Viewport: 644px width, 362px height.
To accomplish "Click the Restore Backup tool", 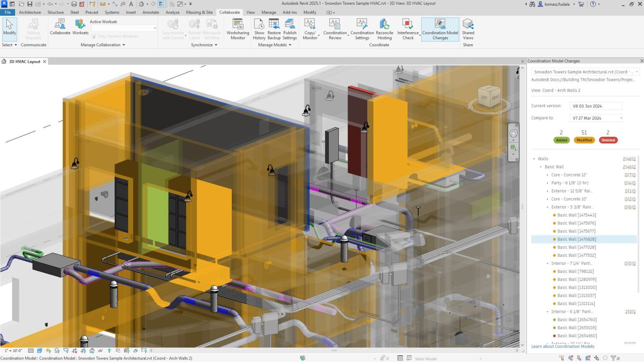I will point(274,28).
